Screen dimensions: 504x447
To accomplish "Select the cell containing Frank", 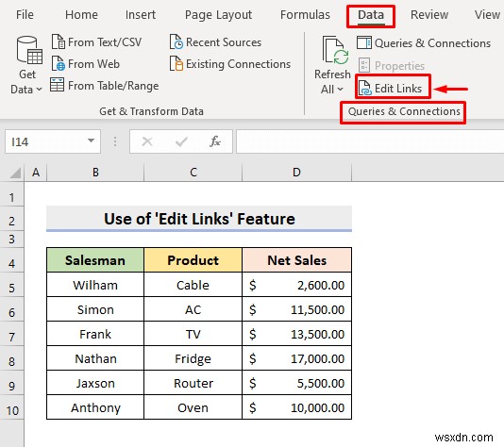I will pos(95,334).
